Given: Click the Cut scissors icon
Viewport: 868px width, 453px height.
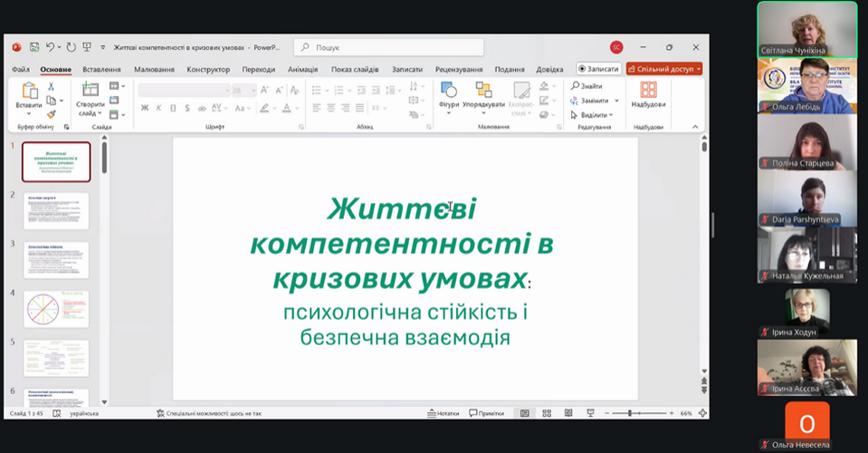Looking at the screenshot, I should tap(52, 87).
